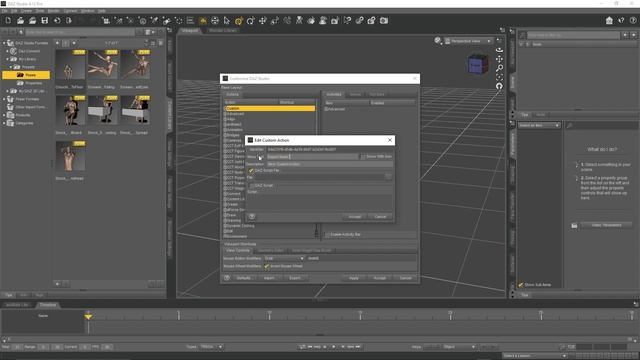
Task: Switch to the Render Library tab
Action: point(222,31)
